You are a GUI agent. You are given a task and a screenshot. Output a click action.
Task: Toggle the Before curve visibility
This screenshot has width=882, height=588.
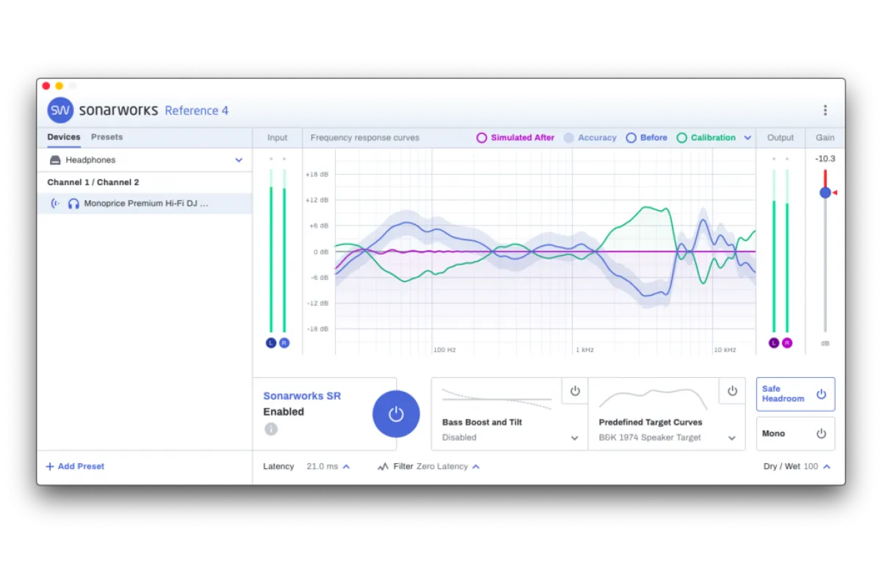click(x=646, y=137)
